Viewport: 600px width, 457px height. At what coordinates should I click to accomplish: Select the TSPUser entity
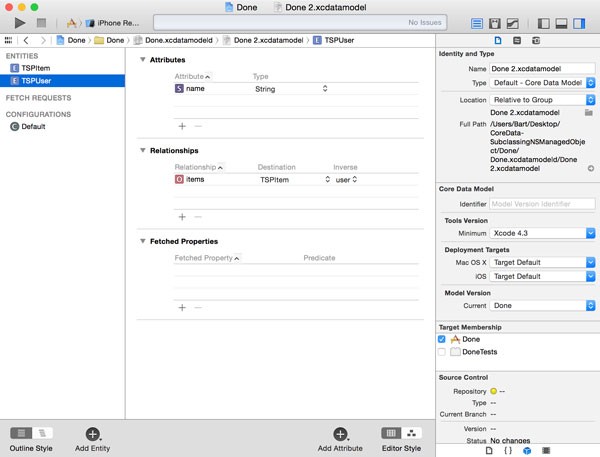click(62, 81)
